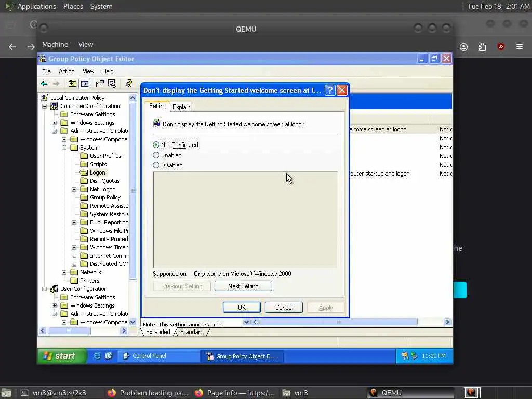Click the Properties toolbar icon
The height and width of the screenshot is (399, 532).
coord(100,84)
